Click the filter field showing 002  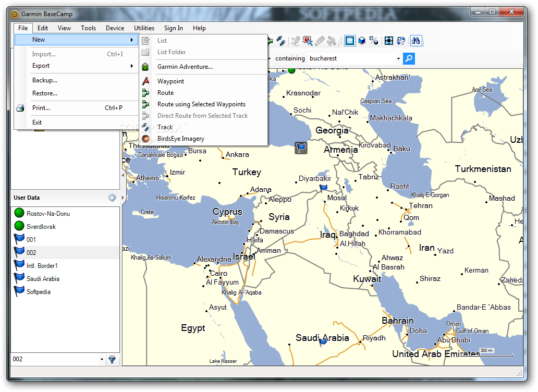[x=55, y=359]
